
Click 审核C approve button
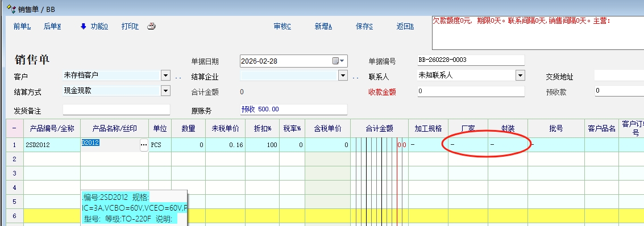(282, 26)
